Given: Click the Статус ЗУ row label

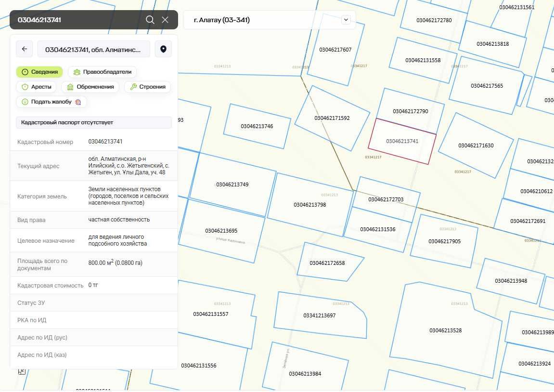Looking at the screenshot, I should pos(31,302).
